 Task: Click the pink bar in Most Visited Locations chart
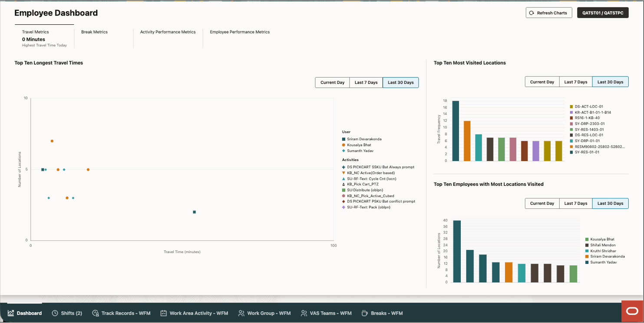(x=513, y=149)
